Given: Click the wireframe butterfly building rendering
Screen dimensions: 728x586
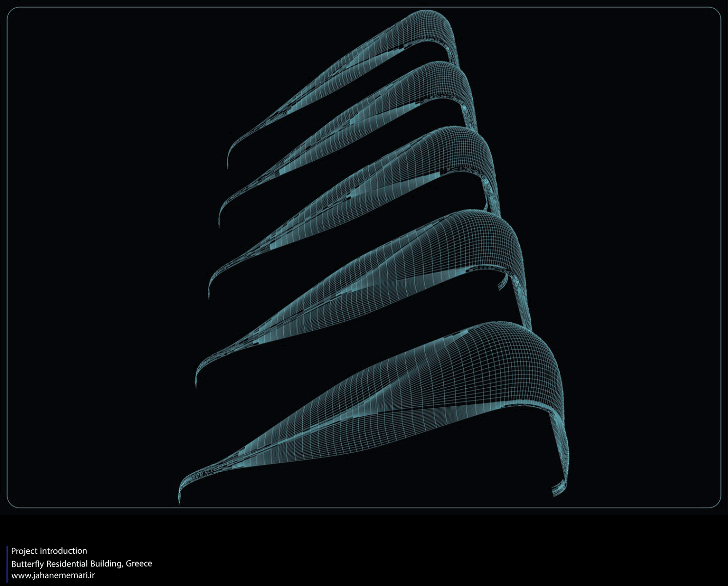Looking at the screenshot, I should tap(374, 257).
